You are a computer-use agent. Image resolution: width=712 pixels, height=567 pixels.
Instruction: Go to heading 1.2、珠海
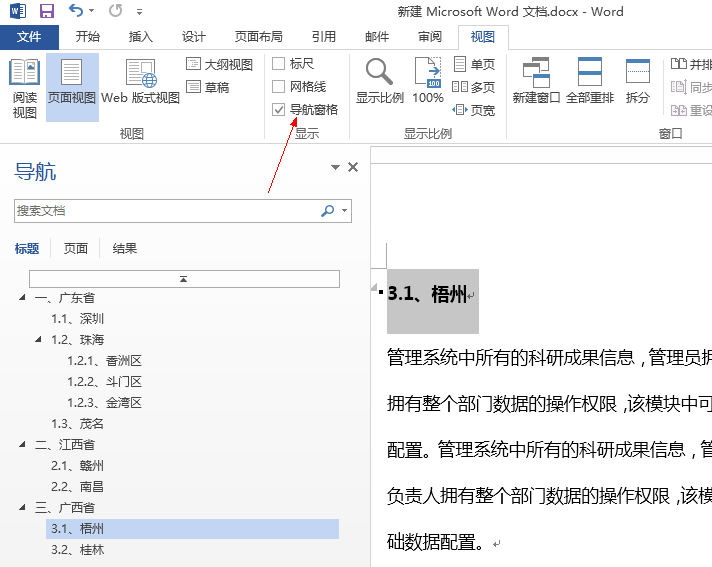pos(77,340)
